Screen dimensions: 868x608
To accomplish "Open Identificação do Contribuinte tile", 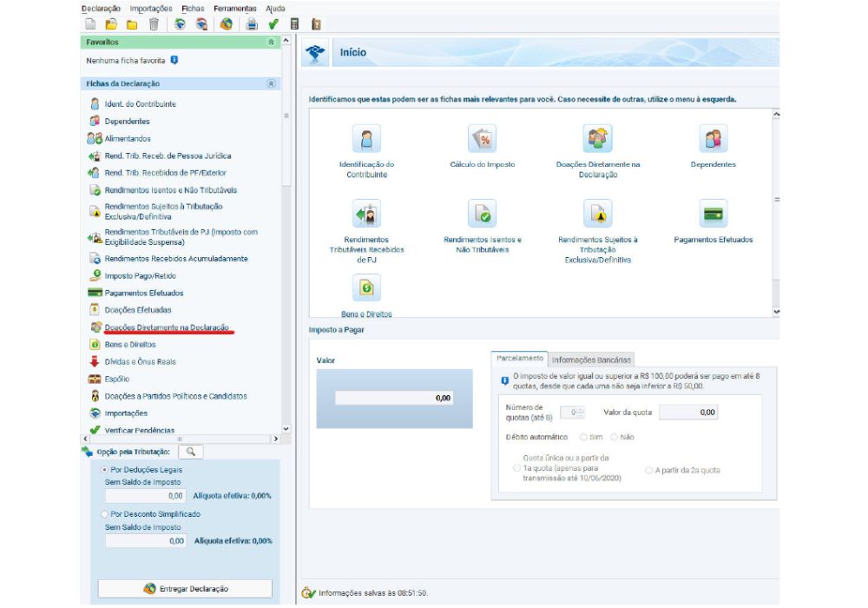I will coord(366,140).
